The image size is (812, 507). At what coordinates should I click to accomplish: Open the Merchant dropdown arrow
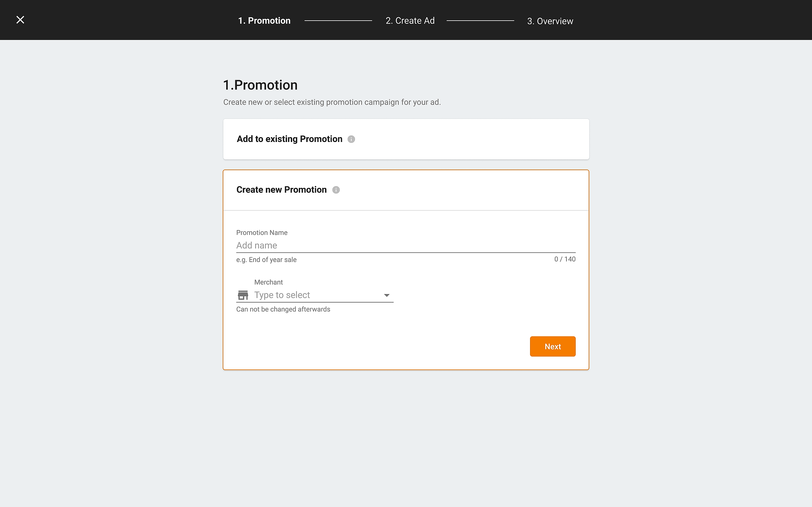tap(387, 295)
